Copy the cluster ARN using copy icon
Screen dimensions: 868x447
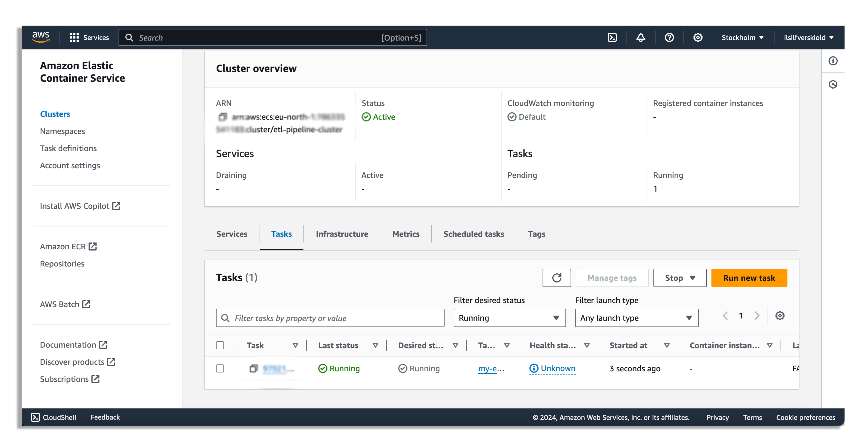pyautogui.click(x=222, y=117)
